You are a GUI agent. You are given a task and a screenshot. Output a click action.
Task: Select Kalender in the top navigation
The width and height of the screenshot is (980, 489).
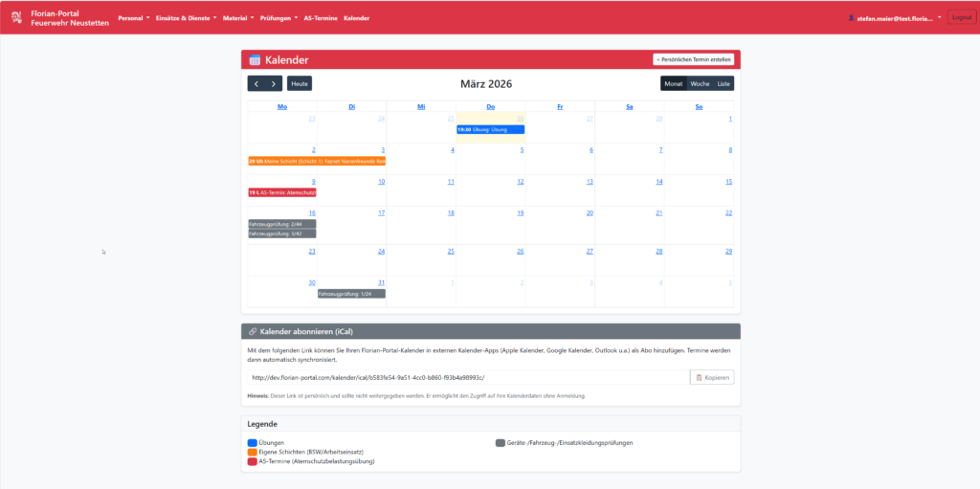click(356, 18)
